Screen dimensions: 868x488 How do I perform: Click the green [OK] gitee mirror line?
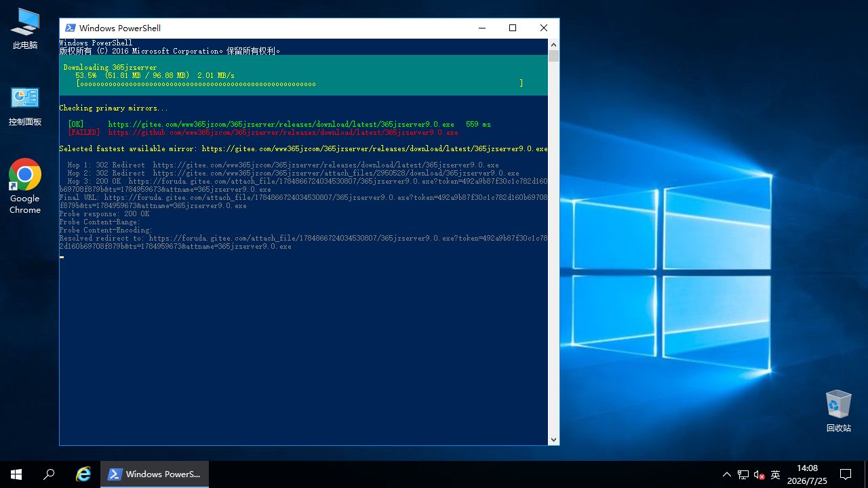[279, 124]
